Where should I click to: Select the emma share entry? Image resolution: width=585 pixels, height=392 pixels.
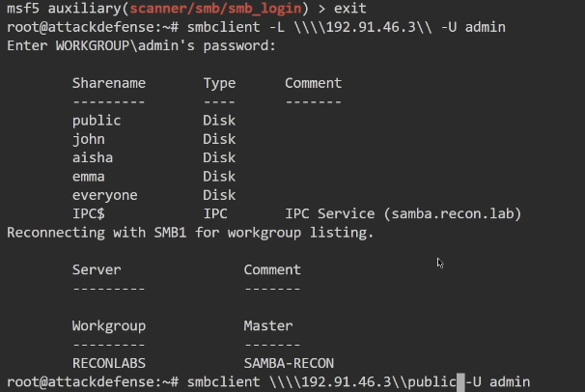(x=89, y=177)
